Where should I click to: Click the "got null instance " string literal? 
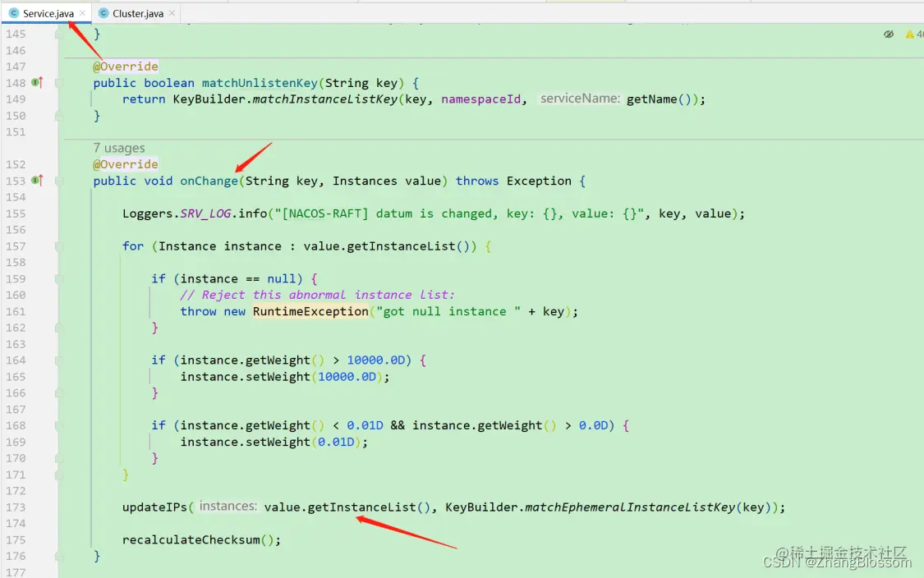[448, 311]
